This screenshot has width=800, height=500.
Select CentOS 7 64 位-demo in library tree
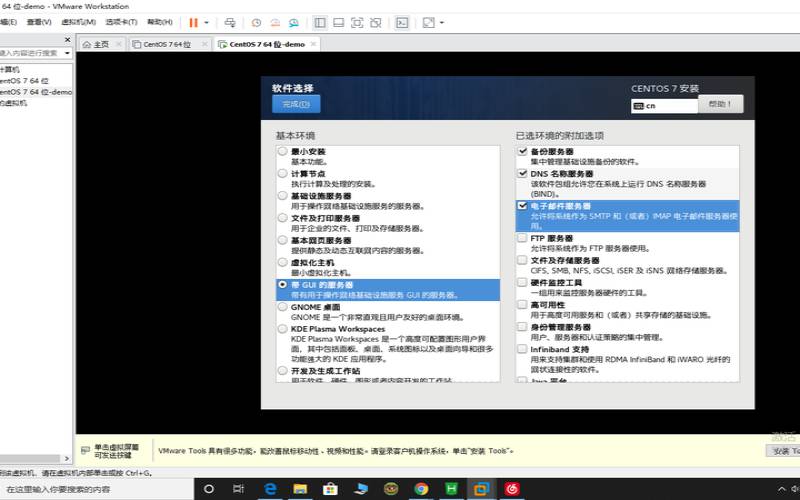36,92
